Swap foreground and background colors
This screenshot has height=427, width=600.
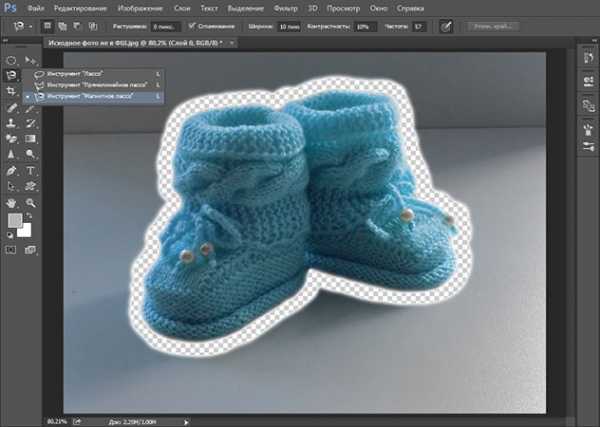pyautogui.click(x=29, y=216)
